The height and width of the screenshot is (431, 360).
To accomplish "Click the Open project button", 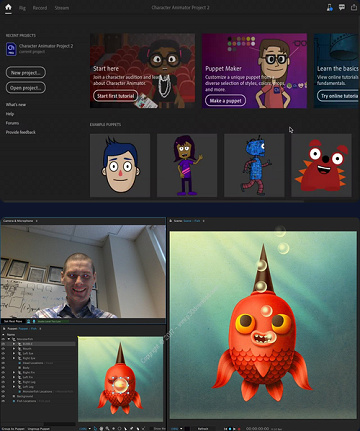I will [x=26, y=88].
